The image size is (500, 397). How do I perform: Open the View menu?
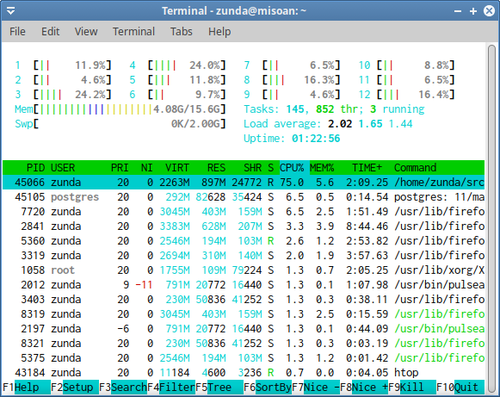(86, 32)
